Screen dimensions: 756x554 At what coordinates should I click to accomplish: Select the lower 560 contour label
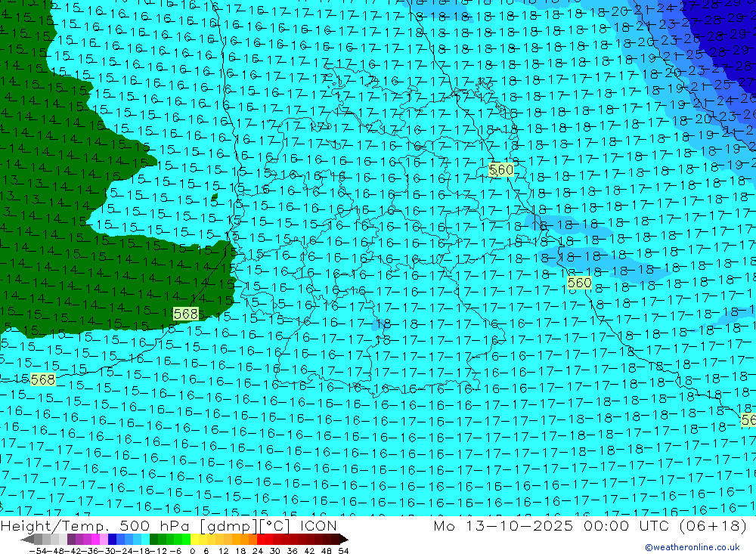pos(580,283)
